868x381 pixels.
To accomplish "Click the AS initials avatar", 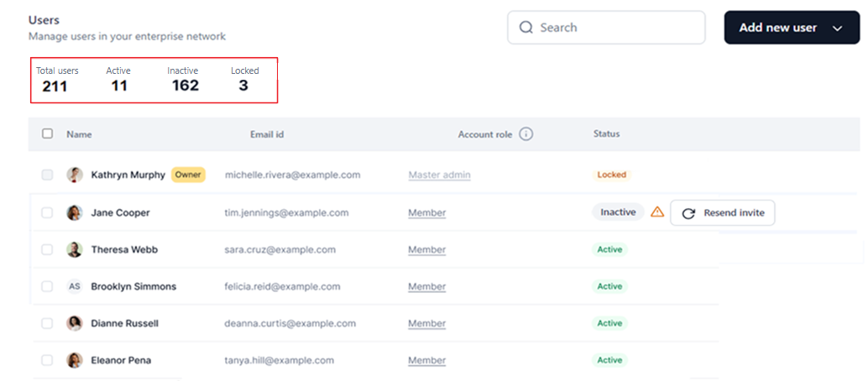I will point(75,287).
